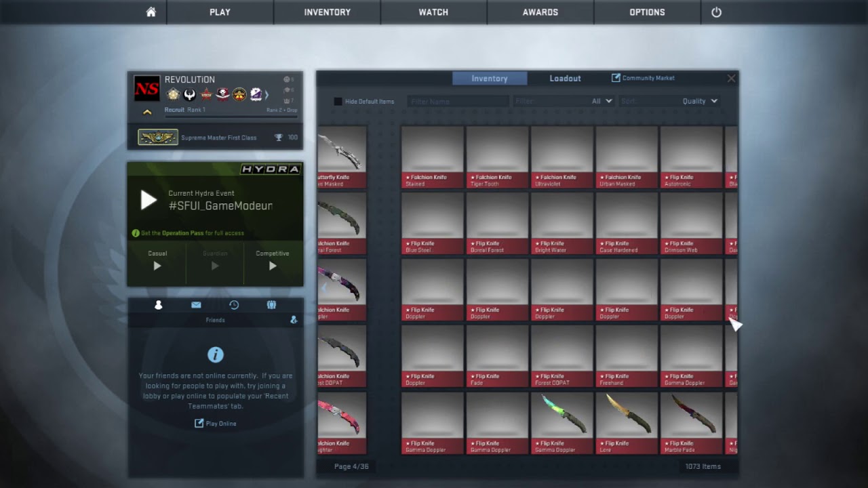Click the trophy icon next to 100
The height and width of the screenshot is (488, 868).
click(x=278, y=138)
